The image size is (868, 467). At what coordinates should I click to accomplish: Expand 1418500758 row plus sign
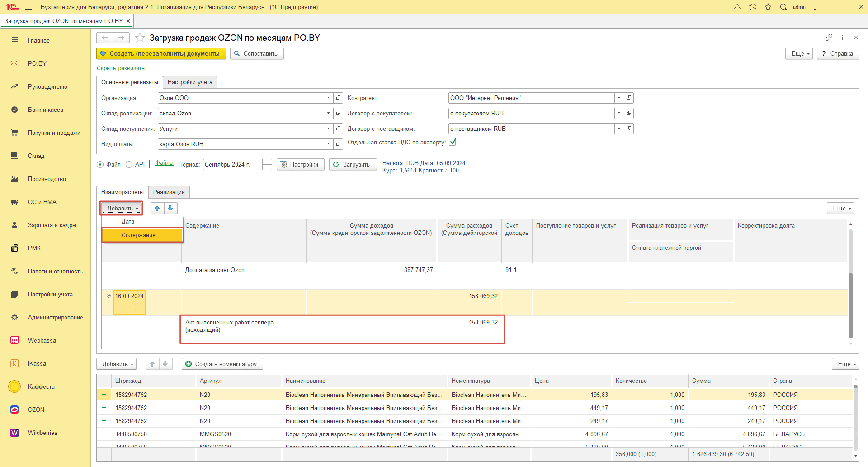point(104,434)
